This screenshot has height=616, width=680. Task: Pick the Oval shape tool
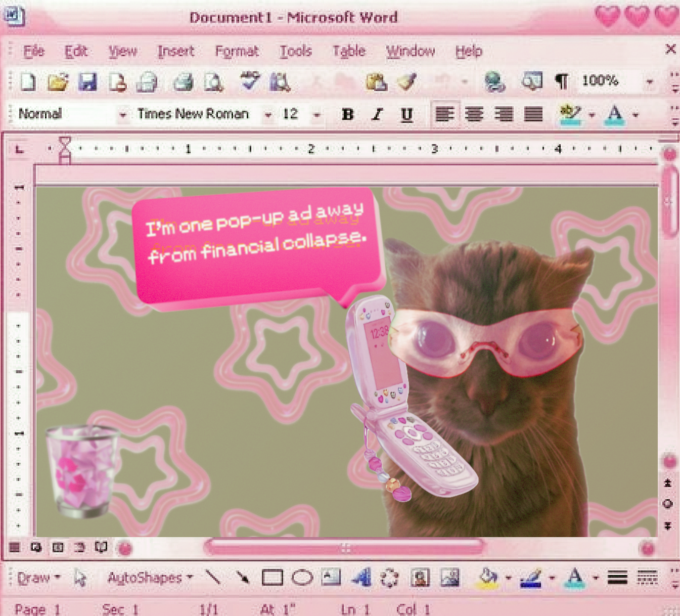(302, 577)
